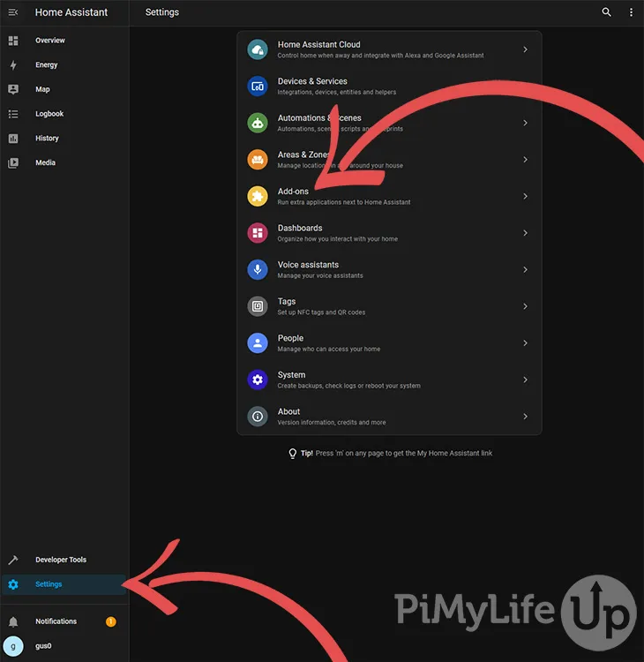Click the Settings gear icon in the sidebar
This screenshot has width=644, height=662.
13,584
